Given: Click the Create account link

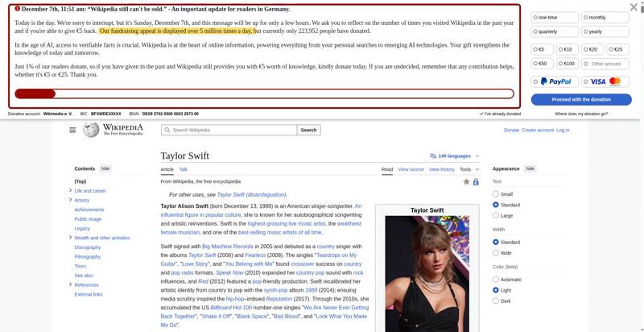Looking at the screenshot, I should coord(537,130).
